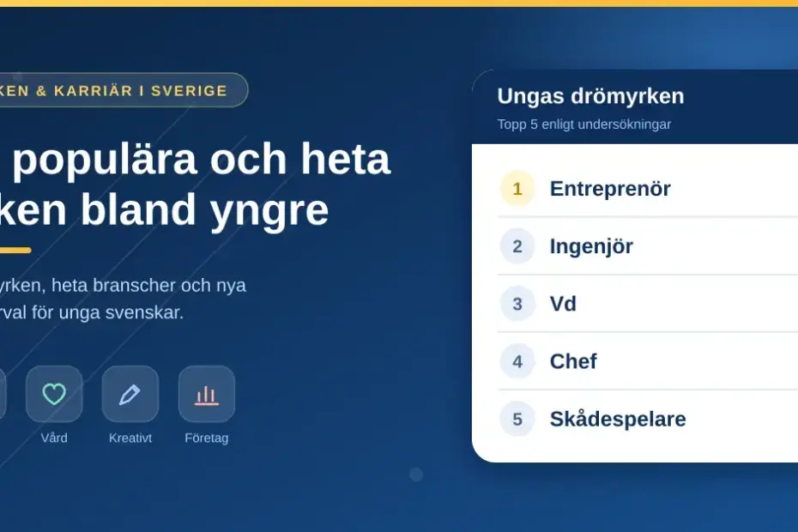The image size is (798, 532).
Task: Click the rank 2 number badge
Action: [x=517, y=246]
